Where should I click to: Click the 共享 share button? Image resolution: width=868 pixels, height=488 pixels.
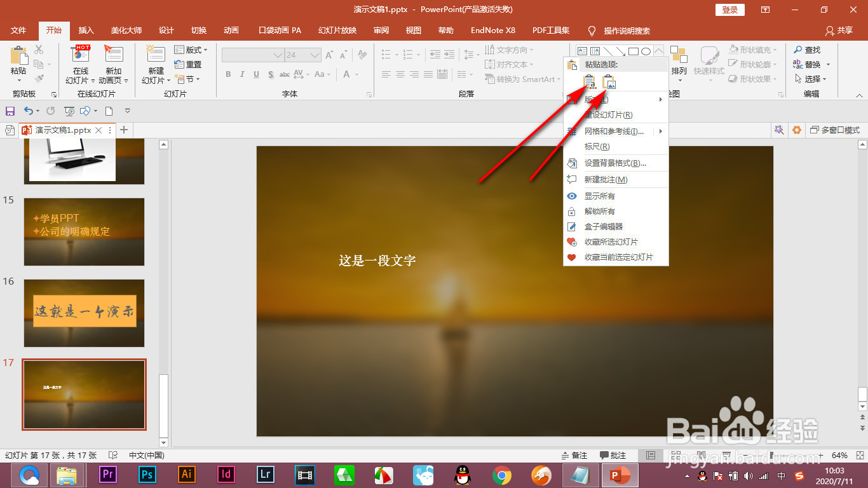tap(839, 30)
